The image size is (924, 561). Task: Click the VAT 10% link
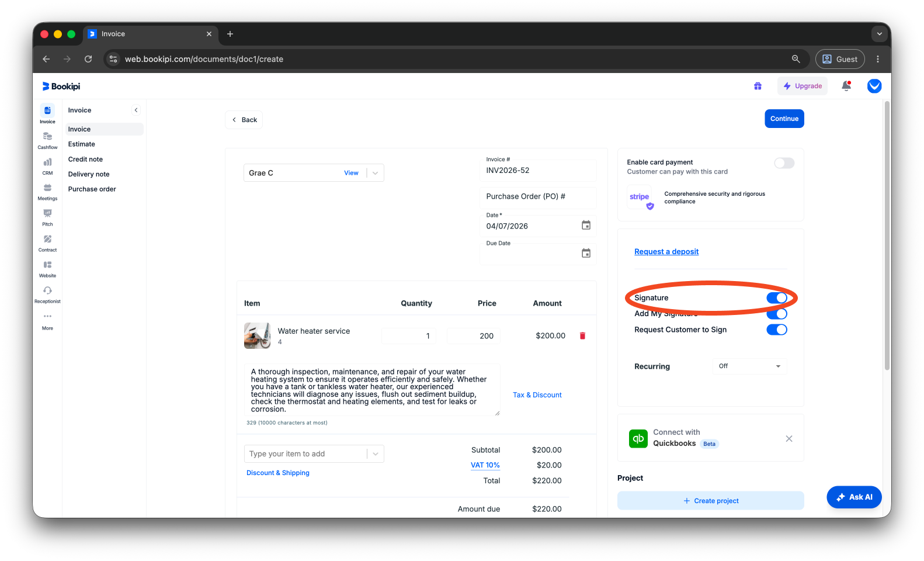(x=485, y=465)
